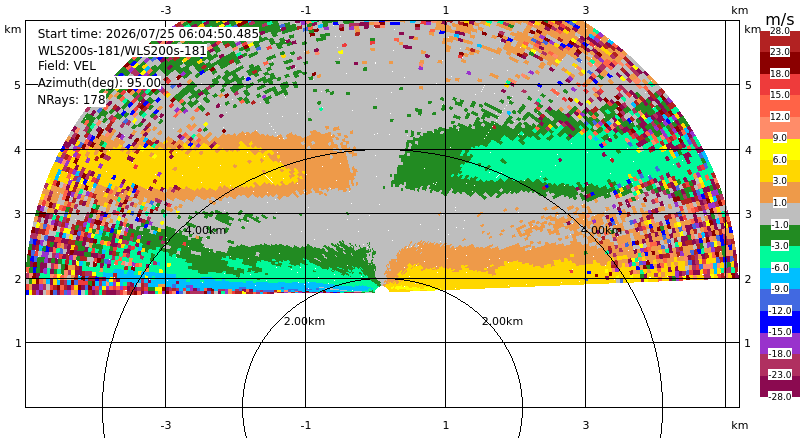Screen dimensions: 800x438
Task: Click the m/s units label above the colorbar
Action: point(780,19)
